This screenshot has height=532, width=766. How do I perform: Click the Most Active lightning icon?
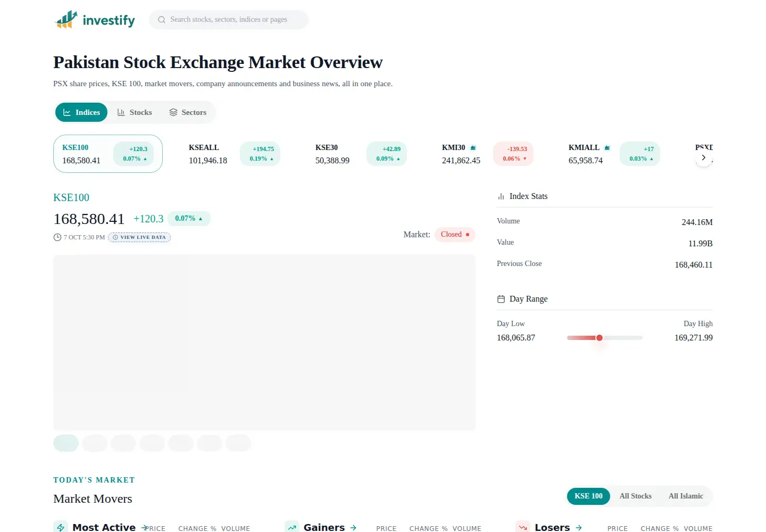click(61, 527)
